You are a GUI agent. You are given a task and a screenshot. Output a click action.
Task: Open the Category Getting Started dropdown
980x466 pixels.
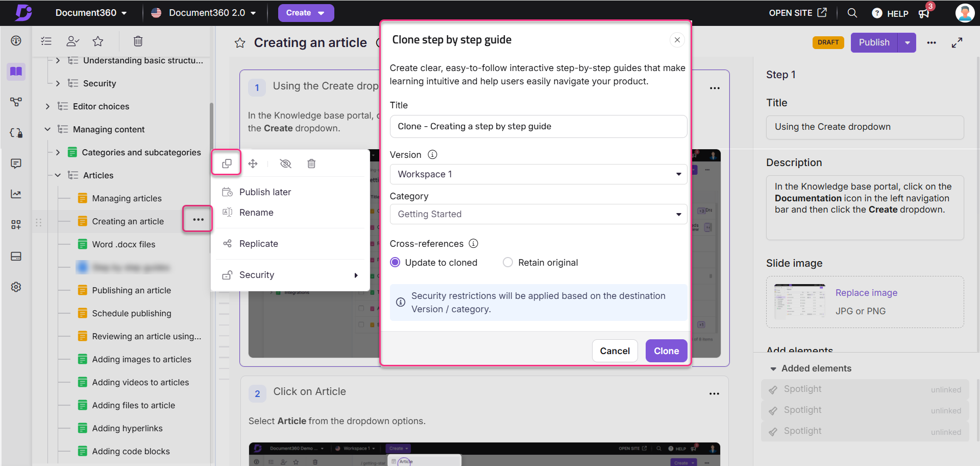538,214
